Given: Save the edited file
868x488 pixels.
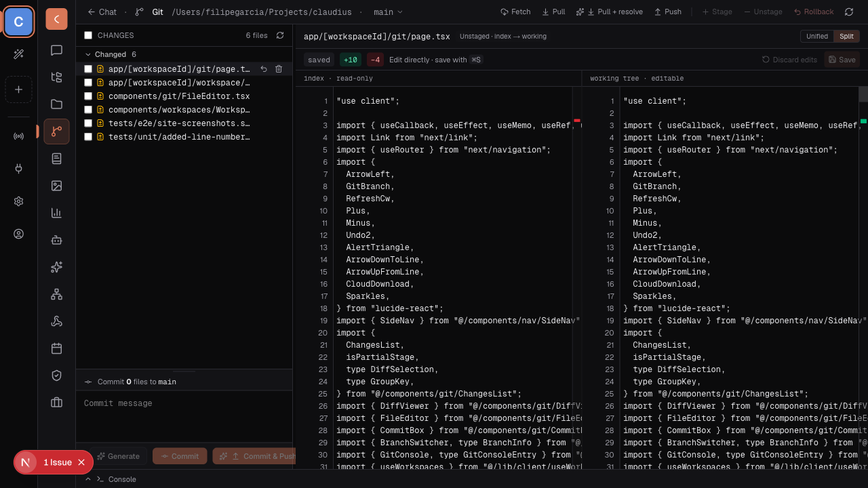Looking at the screenshot, I should [842, 60].
